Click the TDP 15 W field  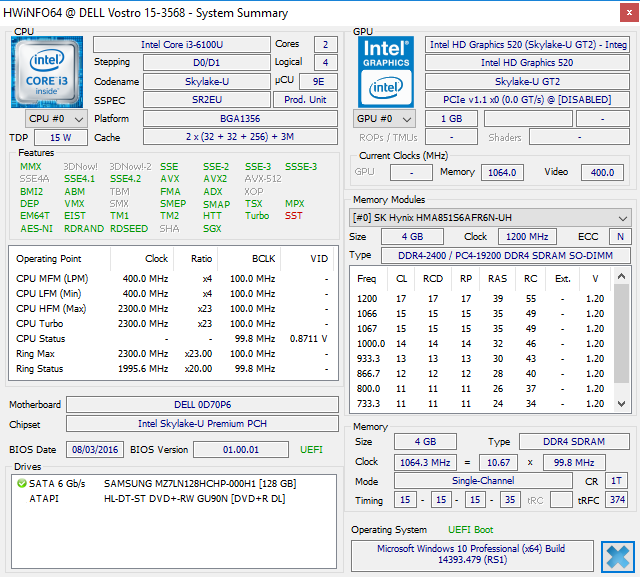[61, 138]
